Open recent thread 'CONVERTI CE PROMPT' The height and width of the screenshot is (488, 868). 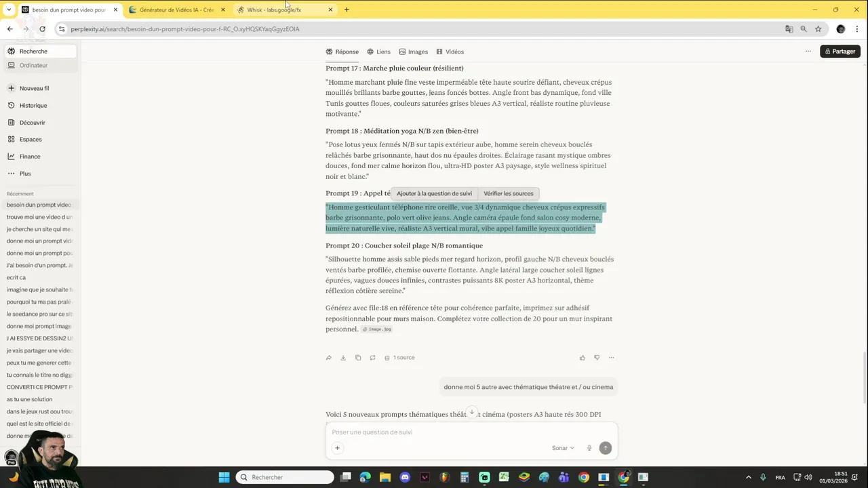(39, 387)
